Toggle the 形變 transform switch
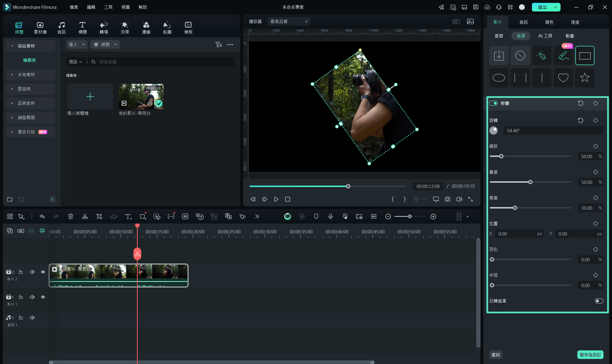 [493, 103]
